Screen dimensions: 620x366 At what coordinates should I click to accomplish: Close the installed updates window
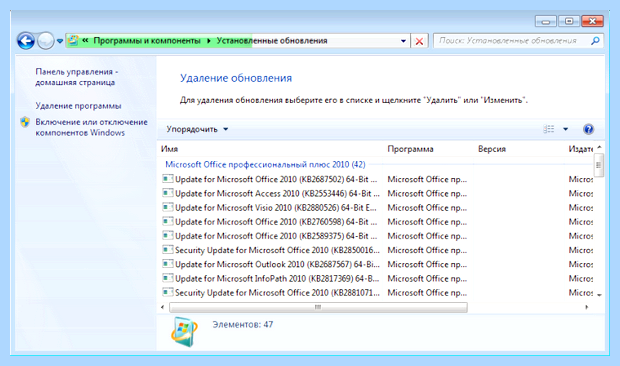592,21
